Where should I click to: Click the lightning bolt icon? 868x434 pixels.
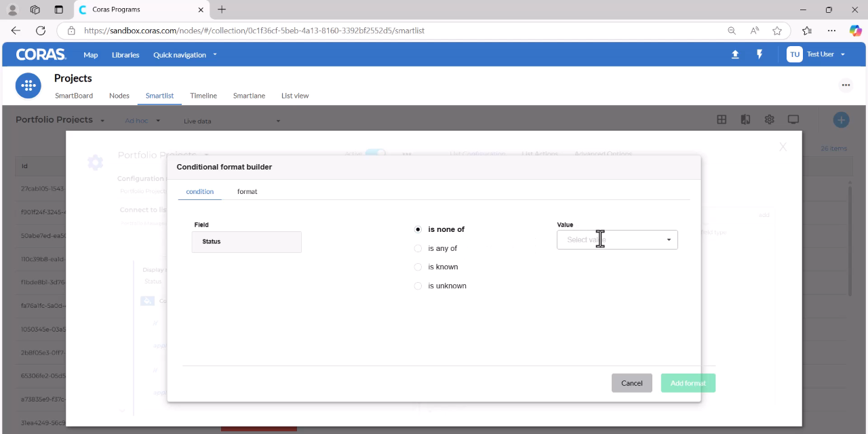point(759,54)
